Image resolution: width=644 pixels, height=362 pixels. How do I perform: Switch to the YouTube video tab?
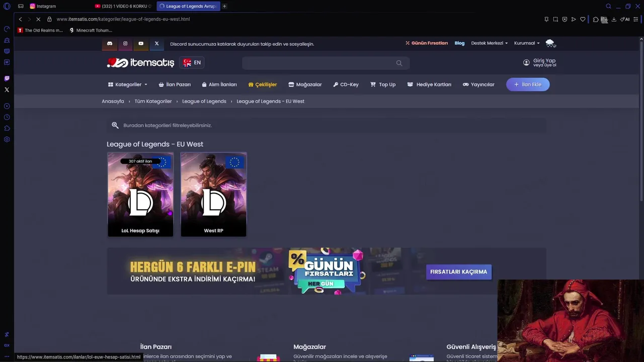pos(123,6)
